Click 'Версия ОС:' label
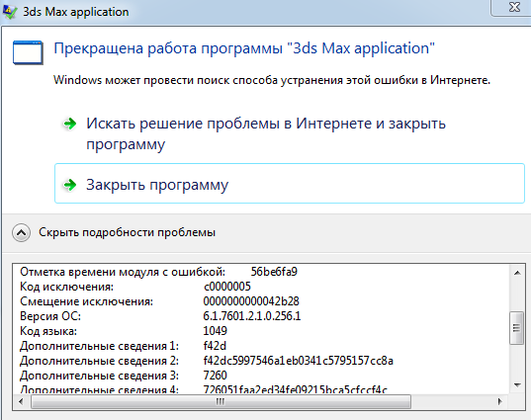The height and width of the screenshot is (420, 531). pyautogui.click(x=50, y=316)
